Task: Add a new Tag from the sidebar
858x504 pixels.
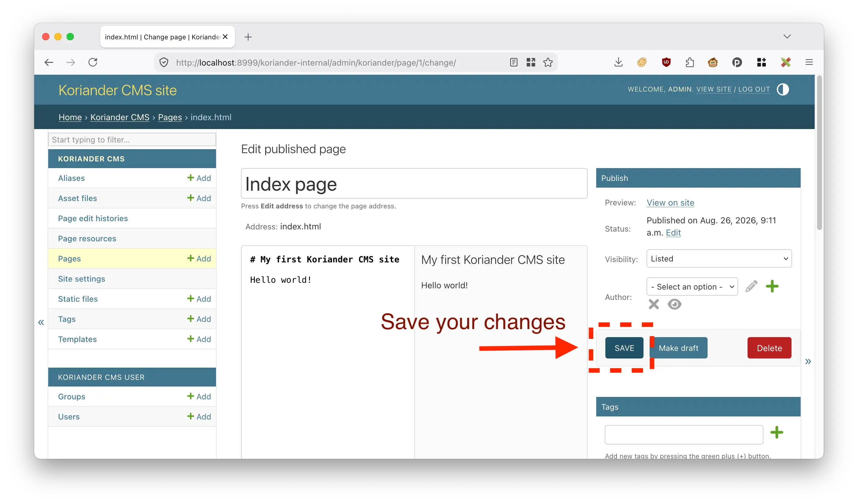Action: click(x=199, y=319)
